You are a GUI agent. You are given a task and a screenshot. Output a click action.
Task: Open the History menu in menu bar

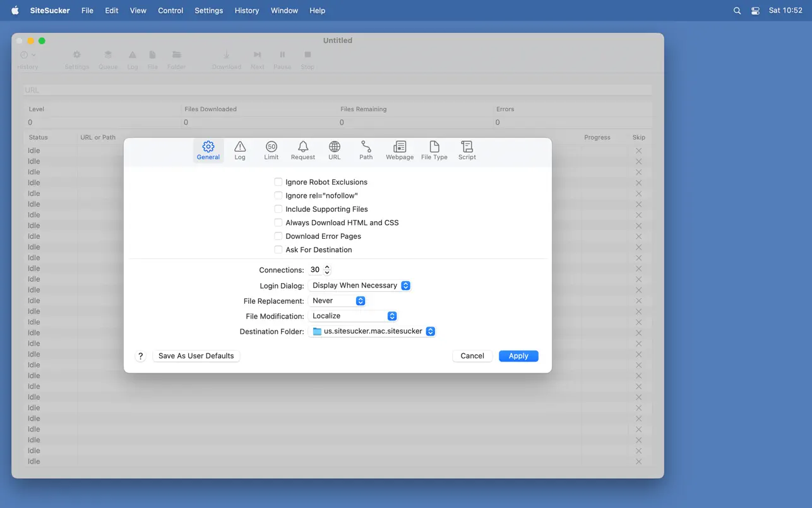[x=247, y=11]
